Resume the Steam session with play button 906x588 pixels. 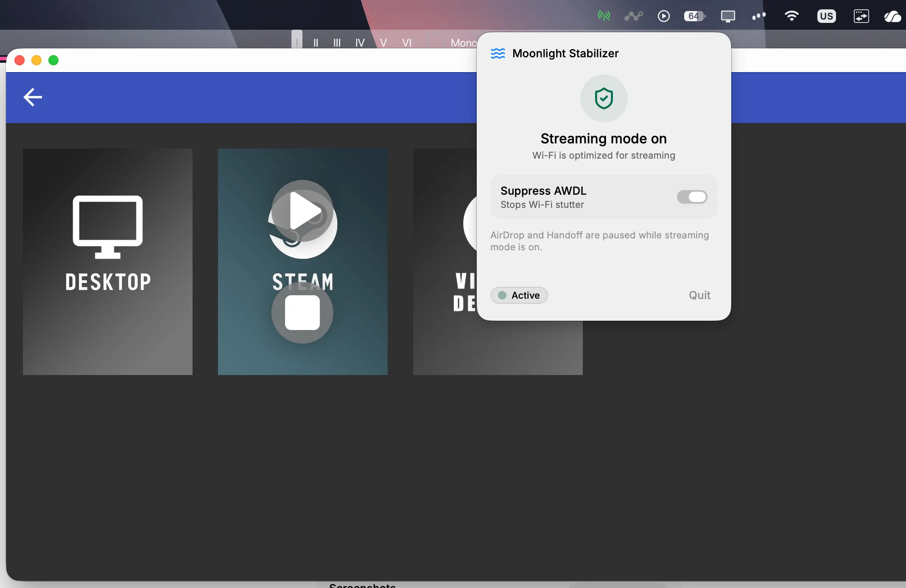point(302,211)
